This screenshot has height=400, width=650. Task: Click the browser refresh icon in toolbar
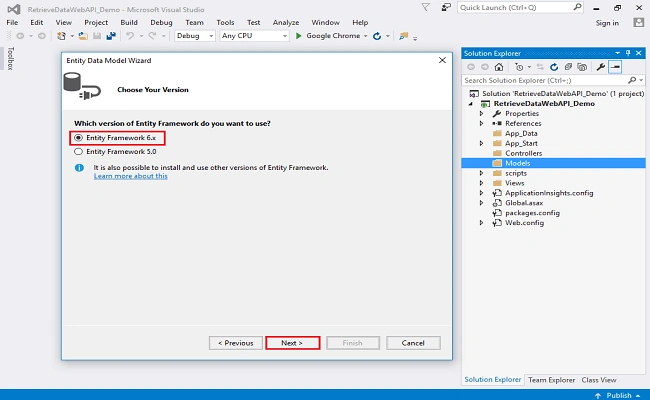pos(377,36)
